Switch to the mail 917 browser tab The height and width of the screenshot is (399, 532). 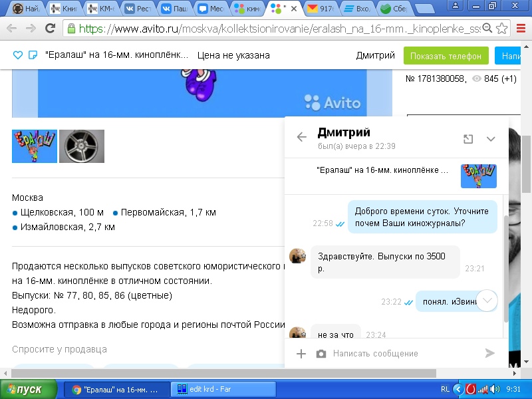tap(321, 9)
